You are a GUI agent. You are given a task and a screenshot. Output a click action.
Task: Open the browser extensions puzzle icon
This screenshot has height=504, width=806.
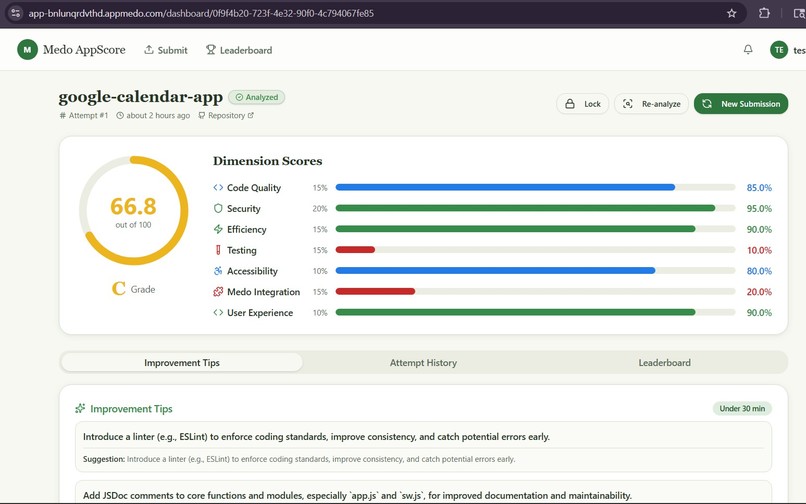click(764, 13)
